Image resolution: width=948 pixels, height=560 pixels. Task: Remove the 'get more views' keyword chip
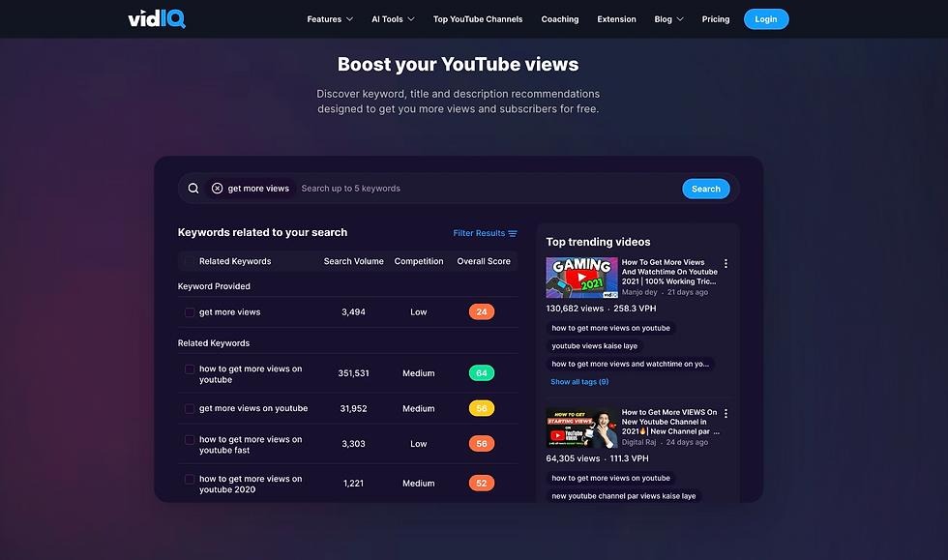(x=217, y=188)
